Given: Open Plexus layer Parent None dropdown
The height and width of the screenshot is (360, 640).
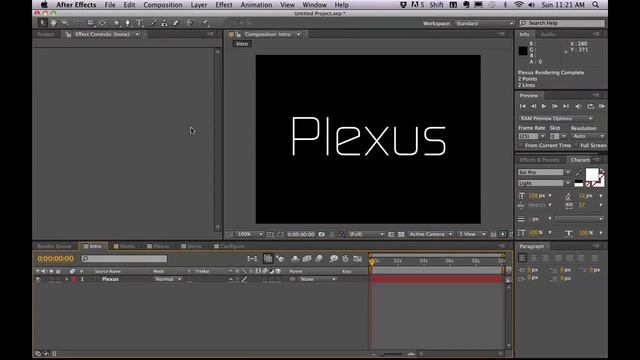Looking at the screenshot, I should tap(318, 279).
